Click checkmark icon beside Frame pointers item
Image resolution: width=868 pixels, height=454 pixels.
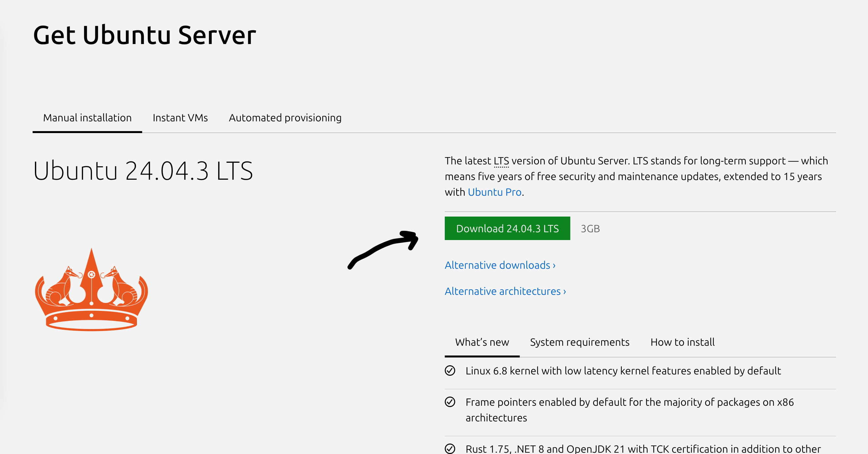point(450,402)
